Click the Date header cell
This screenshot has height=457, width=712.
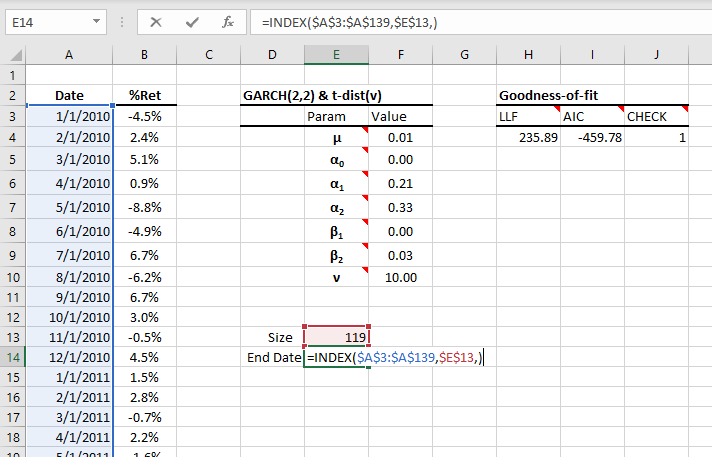pyautogui.click(x=69, y=96)
